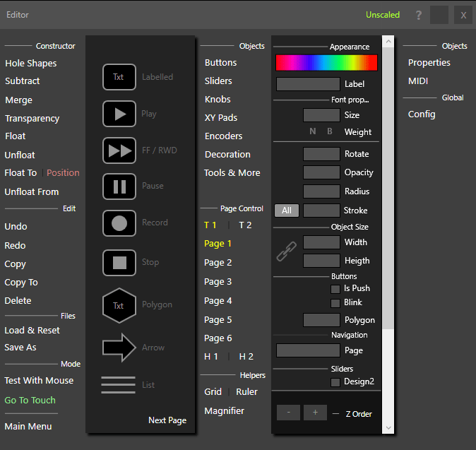The height and width of the screenshot is (450, 476).
Task: Open Tools & More category
Action: pos(232,173)
